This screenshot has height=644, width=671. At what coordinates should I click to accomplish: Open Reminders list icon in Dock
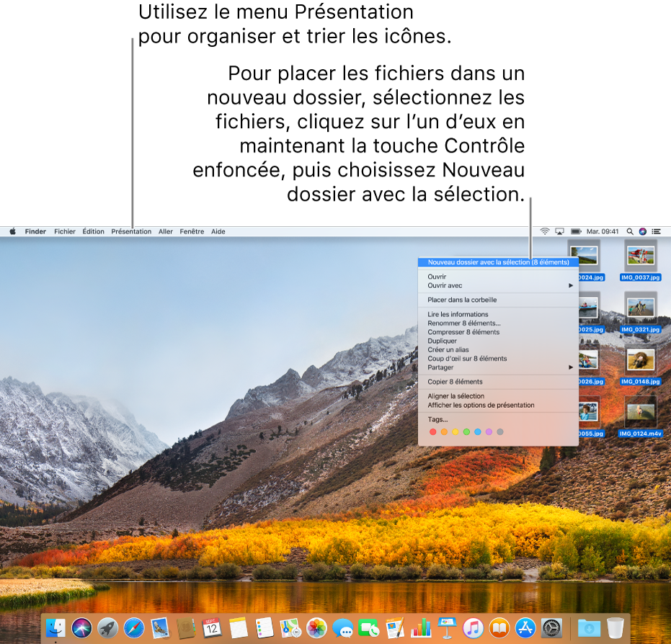[x=265, y=628]
